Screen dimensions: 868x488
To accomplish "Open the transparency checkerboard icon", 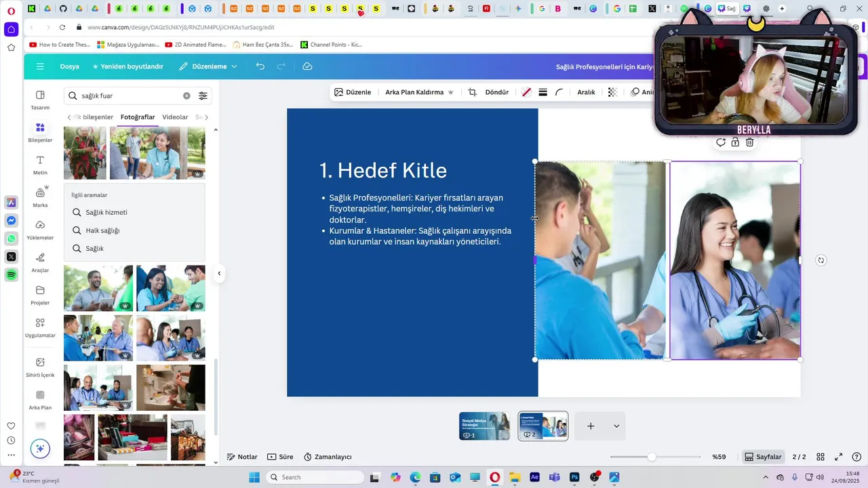I will [612, 92].
